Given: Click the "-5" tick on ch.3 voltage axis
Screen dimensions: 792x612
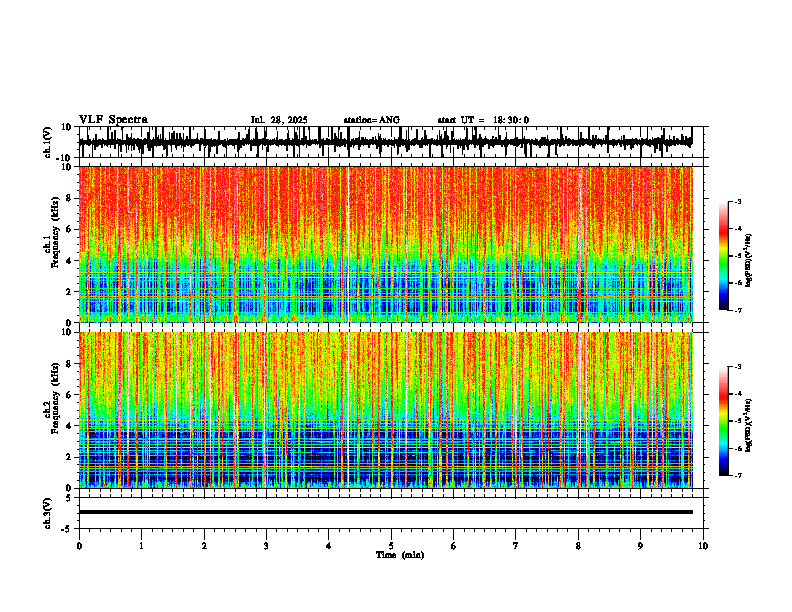Looking at the screenshot, I should click(67, 529).
